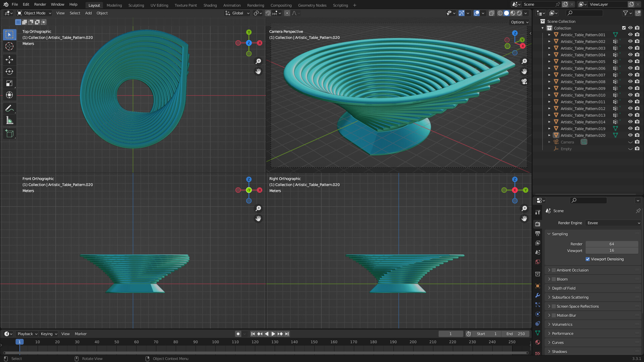Toggle Viewport Denoising checkbox
The image size is (644, 362).
(x=588, y=259)
